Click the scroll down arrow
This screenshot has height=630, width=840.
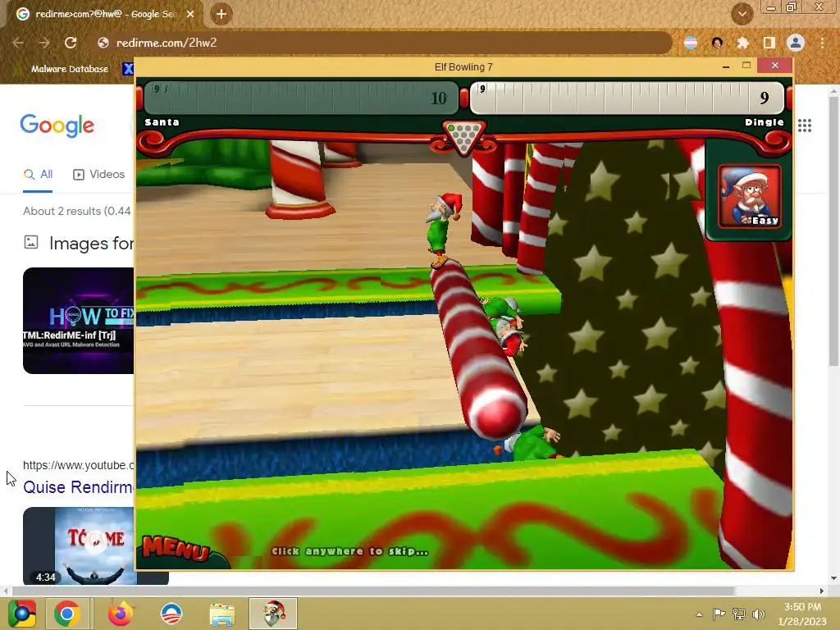pyautogui.click(x=833, y=578)
